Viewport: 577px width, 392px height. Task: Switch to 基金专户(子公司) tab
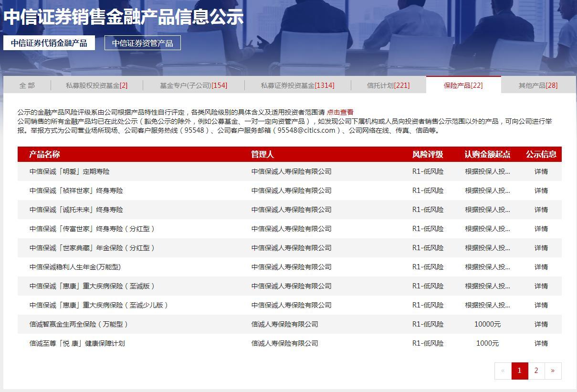tap(193, 85)
